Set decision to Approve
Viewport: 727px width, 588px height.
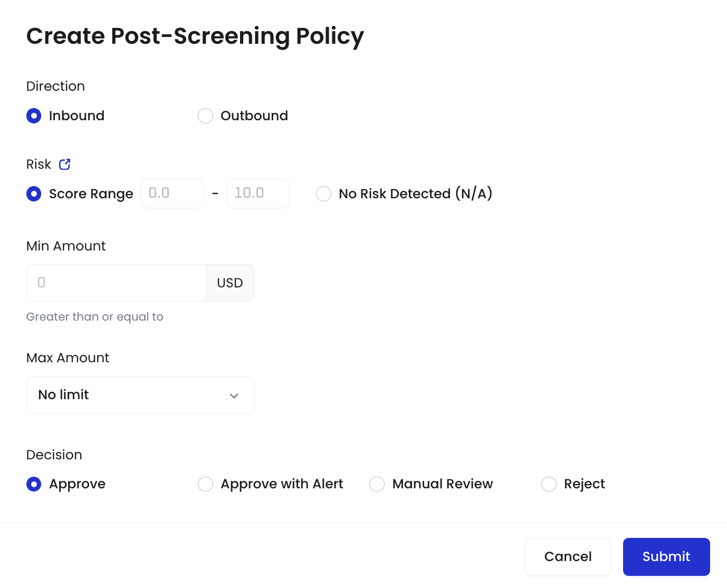34,484
